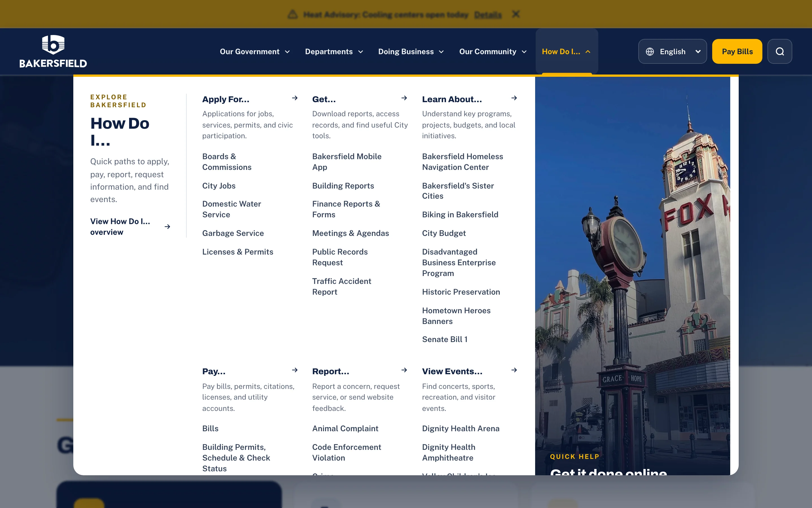Open Historic Preservation link
Image resolution: width=812 pixels, height=508 pixels.
[x=461, y=292]
